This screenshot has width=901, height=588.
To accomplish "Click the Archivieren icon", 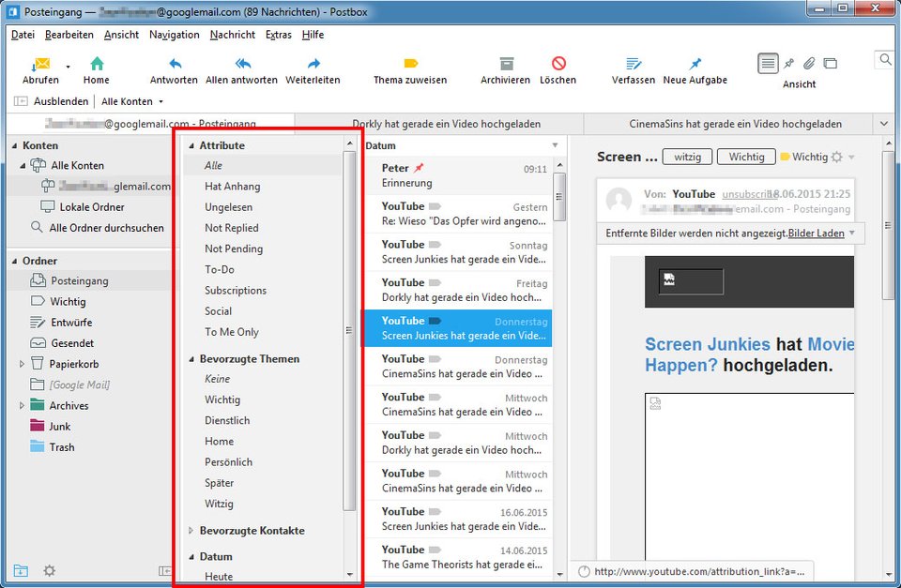I will [x=506, y=63].
